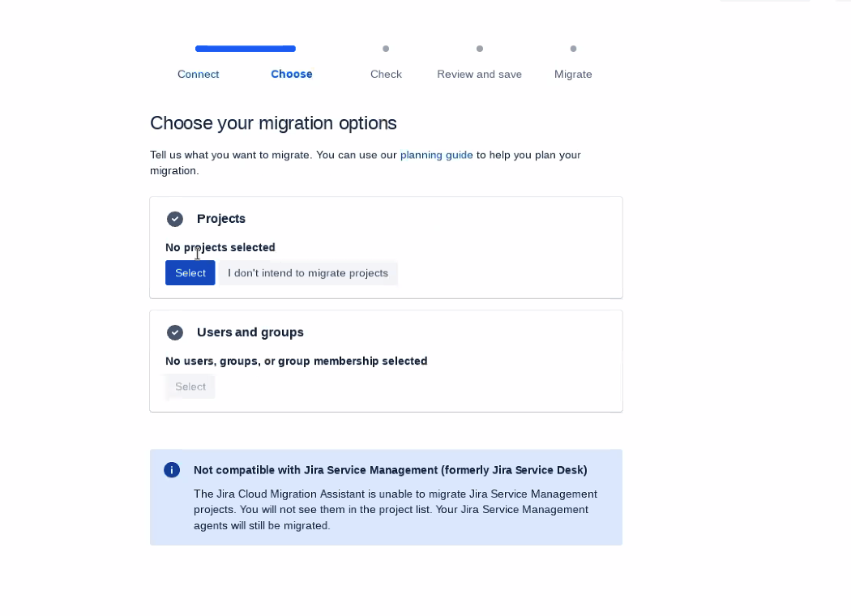Click the Check step dot indicator
The width and height of the screenshot is (851, 616).
pyautogui.click(x=386, y=49)
